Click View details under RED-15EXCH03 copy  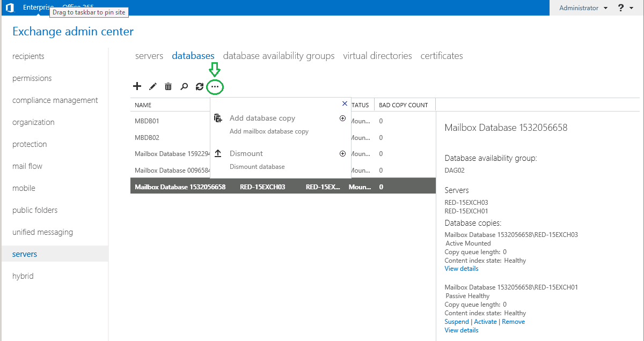(462, 269)
